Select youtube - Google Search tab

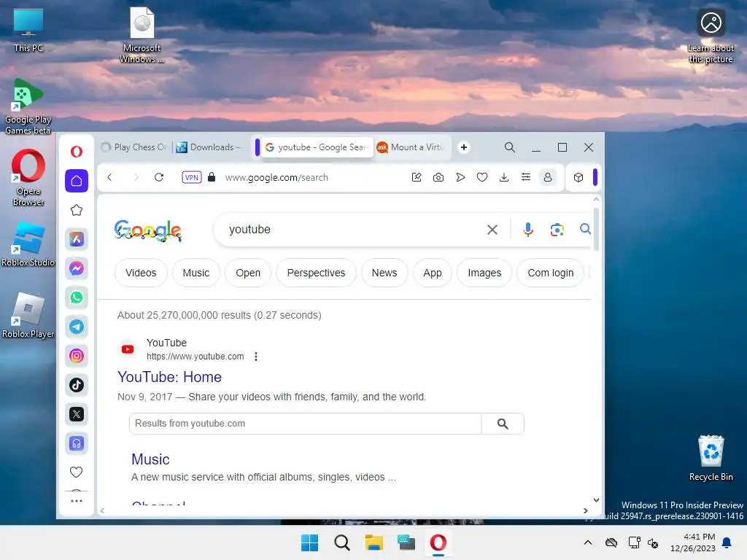pyautogui.click(x=317, y=147)
